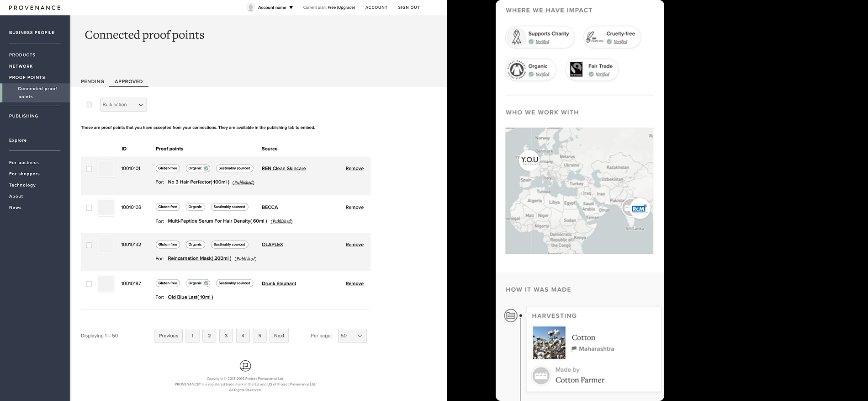This screenshot has width=868, height=401.
Task: Open ACCOUNT in top bar
Action: click(376, 7)
